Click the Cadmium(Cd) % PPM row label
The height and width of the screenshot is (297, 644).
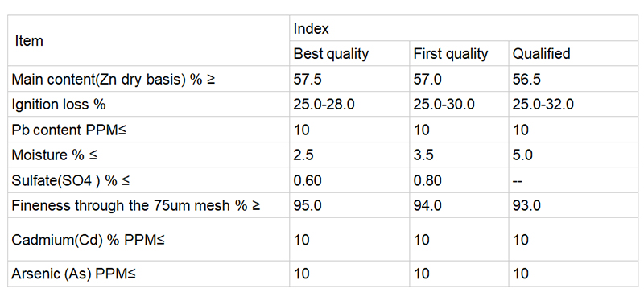(149, 240)
